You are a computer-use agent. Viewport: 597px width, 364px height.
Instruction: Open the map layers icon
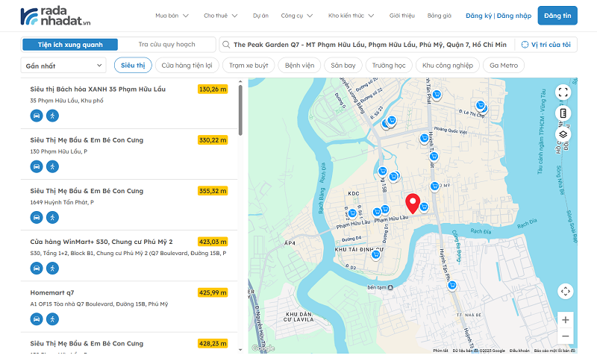563,134
